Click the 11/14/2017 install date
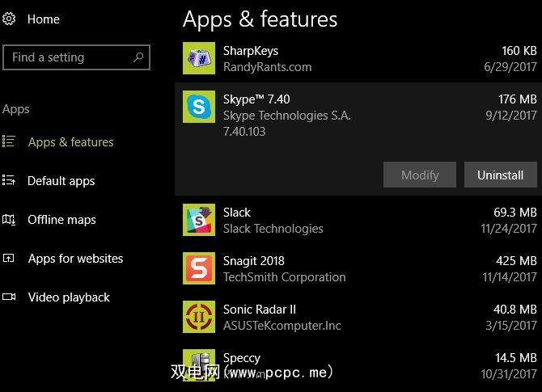 [510, 277]
